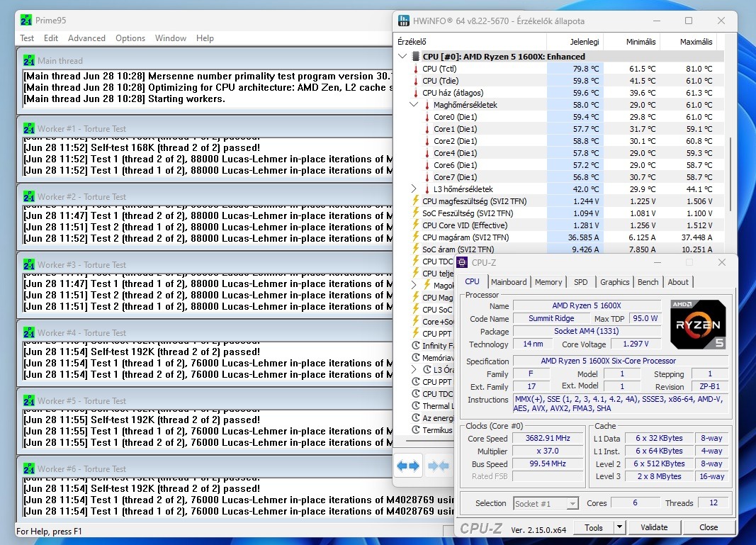756x545 pixels.
Task: Click the Prime95 application icon in title bar
Action: point(26,21)
